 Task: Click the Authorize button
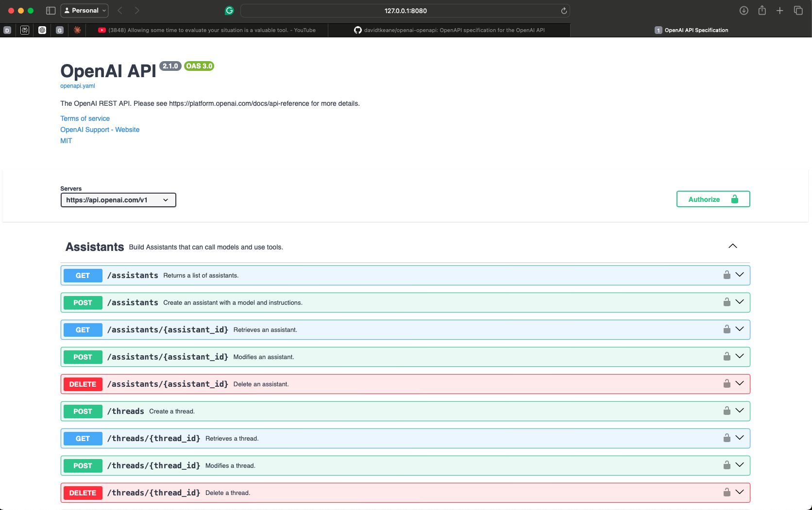coord(713,199)
